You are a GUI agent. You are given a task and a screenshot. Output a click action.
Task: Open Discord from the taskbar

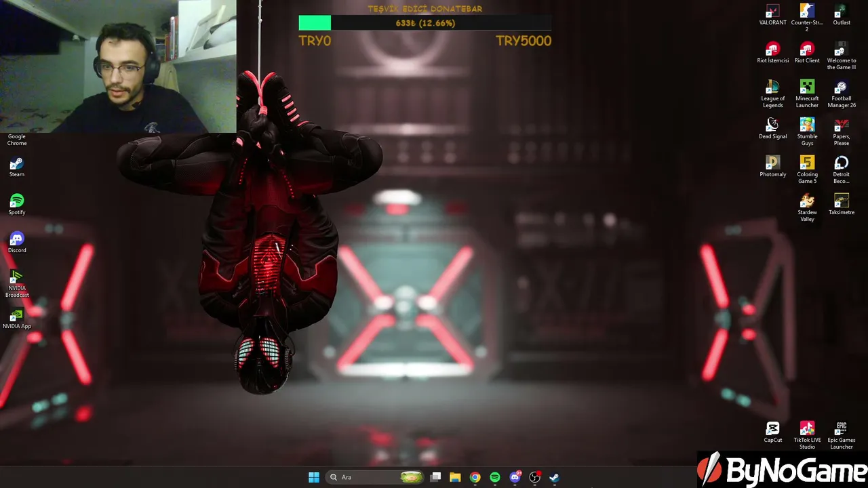[515, 477]
